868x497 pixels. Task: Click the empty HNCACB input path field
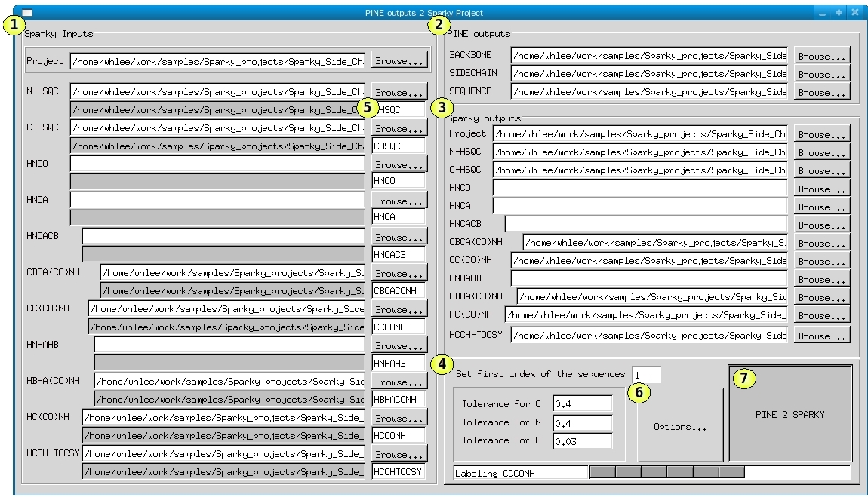tap(223, 236)
